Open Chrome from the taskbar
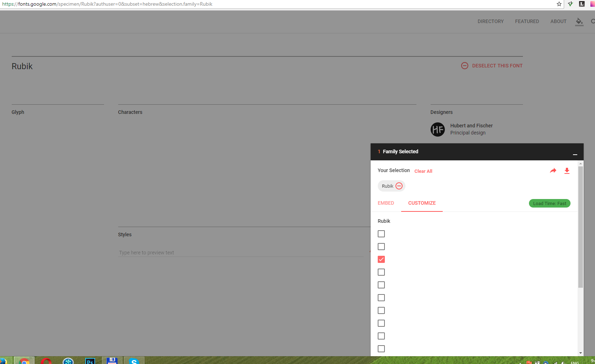Screen dimensions: 595x364 click(24, 360)
